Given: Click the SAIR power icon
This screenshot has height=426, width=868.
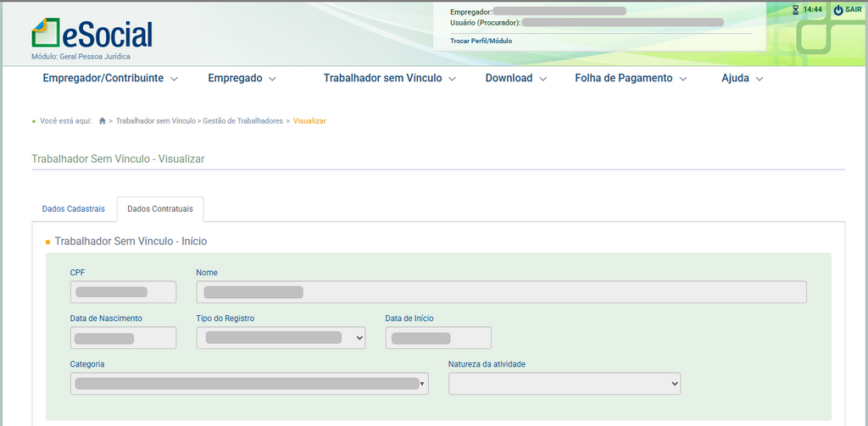Looking at the screenshot, I should (x=838, y=10).
